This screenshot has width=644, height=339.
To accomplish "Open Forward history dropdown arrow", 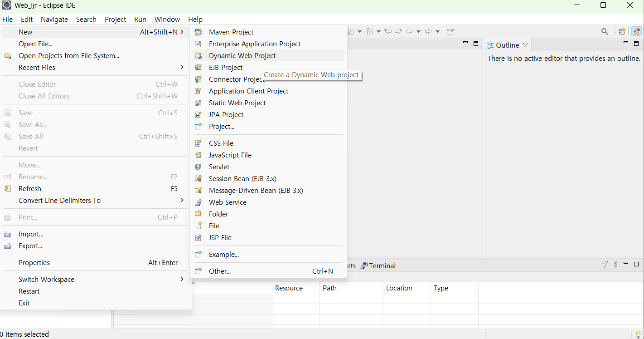I will pos(437,31).
